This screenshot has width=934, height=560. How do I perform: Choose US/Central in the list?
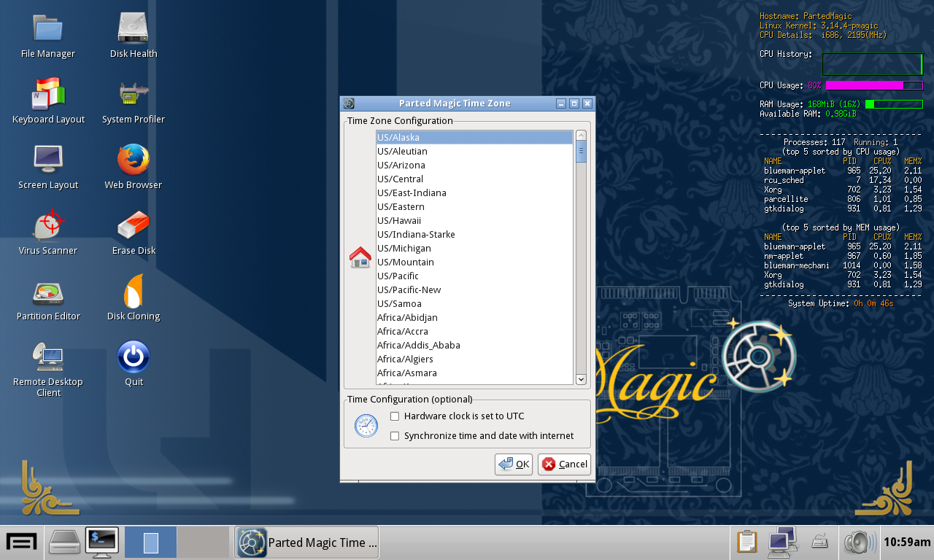tap(474, 179)
